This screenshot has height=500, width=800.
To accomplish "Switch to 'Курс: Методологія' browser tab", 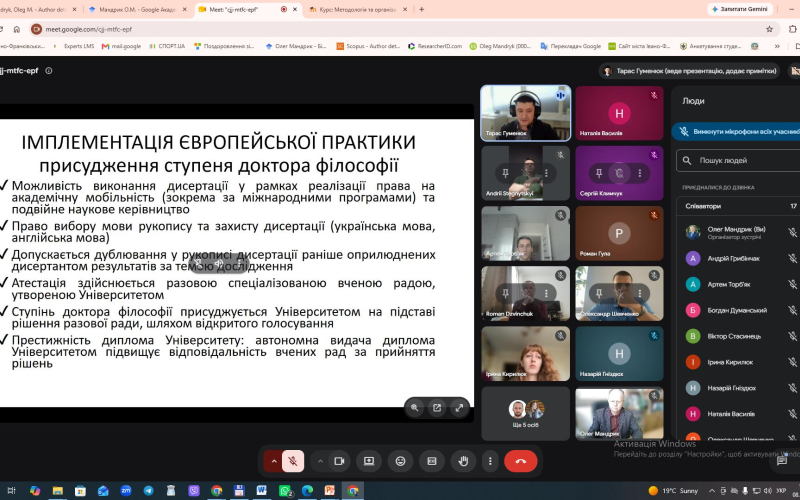I will tap(359, 10).
